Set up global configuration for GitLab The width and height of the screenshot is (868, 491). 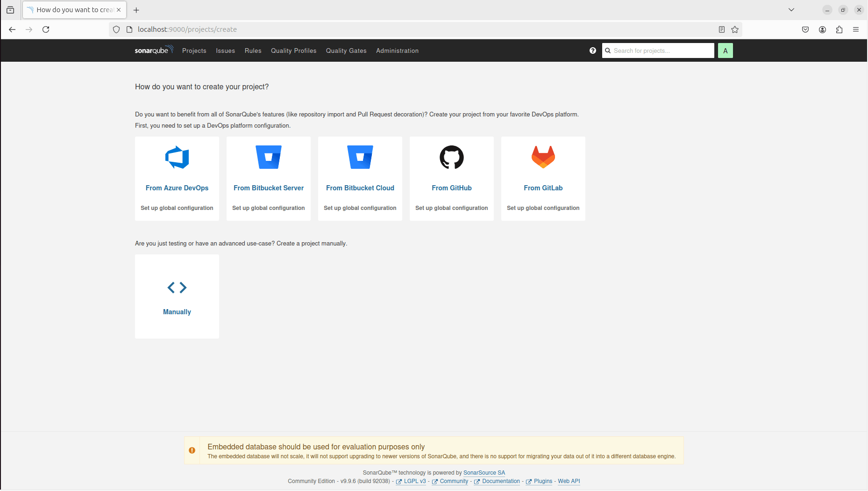543,208
